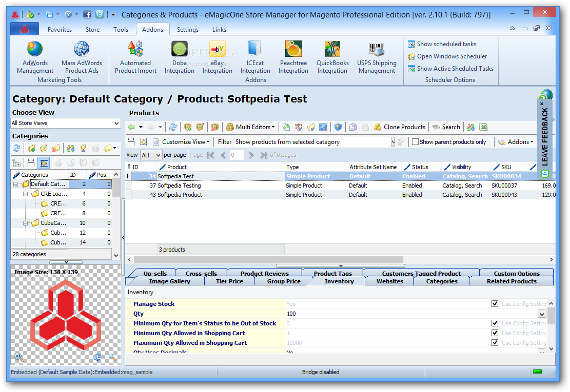The image size is (570, 392).
Task: Expand the Multi Editors dropdown
Action: pos(250,127)
